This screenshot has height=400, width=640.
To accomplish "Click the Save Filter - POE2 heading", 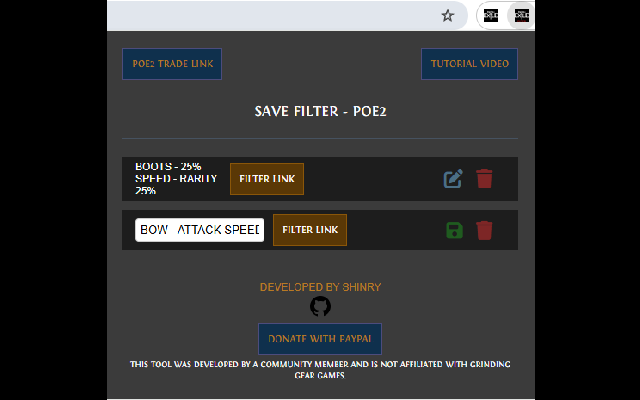I will pyautogui.click(x=320, y=111).
